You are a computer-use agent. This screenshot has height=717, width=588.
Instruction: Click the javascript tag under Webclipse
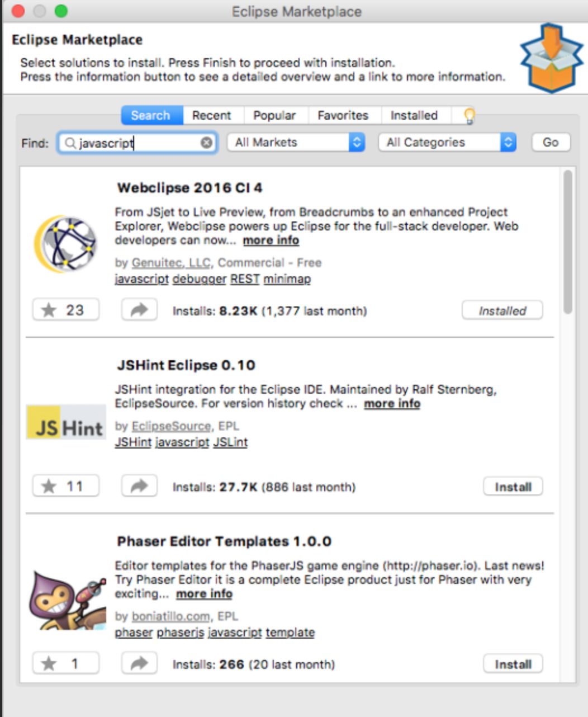tap(142, 279)
